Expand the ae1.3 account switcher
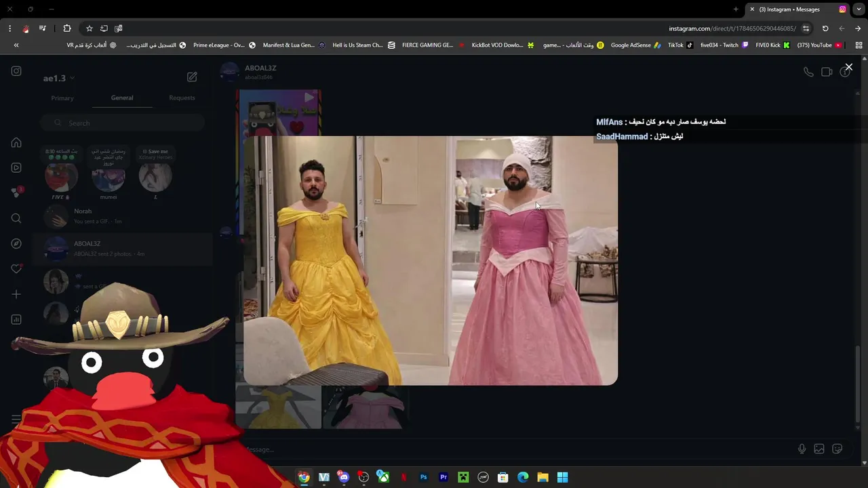Image resolution: width=868 pixels, height=488 pixels. pos(59,78)
